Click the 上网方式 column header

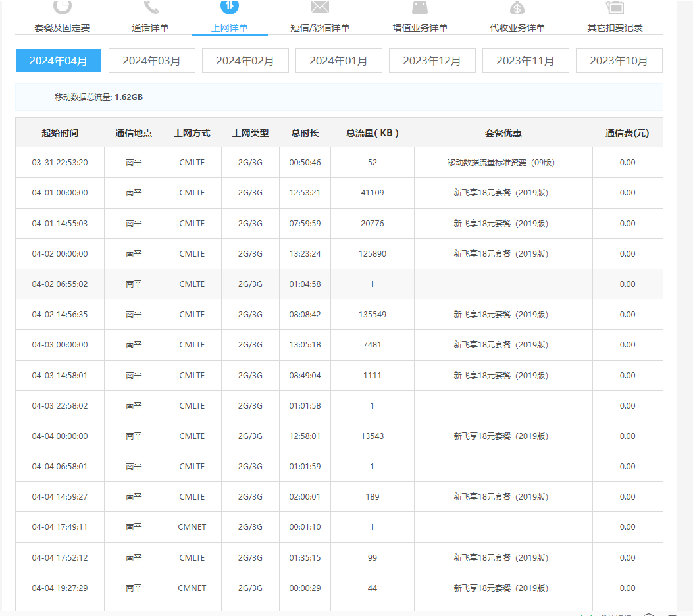(x=192, y=133)
